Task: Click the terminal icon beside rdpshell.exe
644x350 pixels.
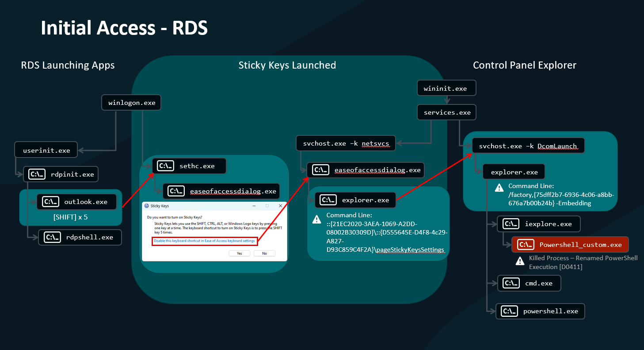Action: (52, 237)
